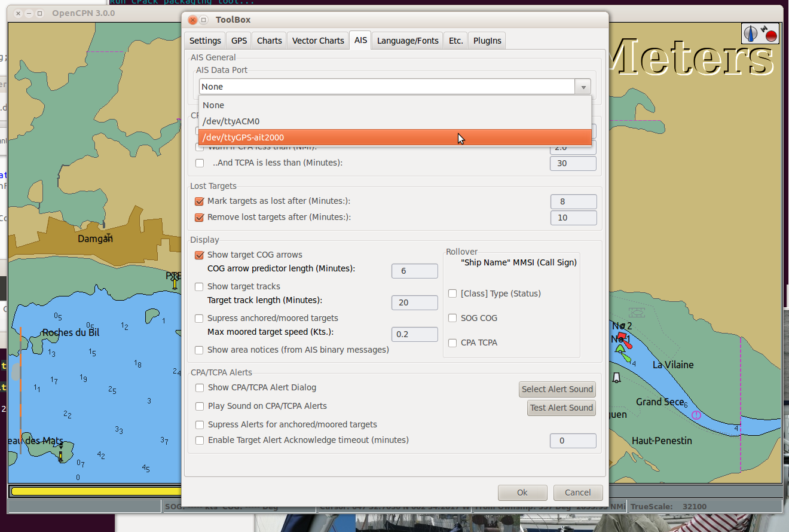The width and height of the screenshot is (789, 532).
Task: Click Acknowledge timeout field showing 0
Action: click(573, 441)
